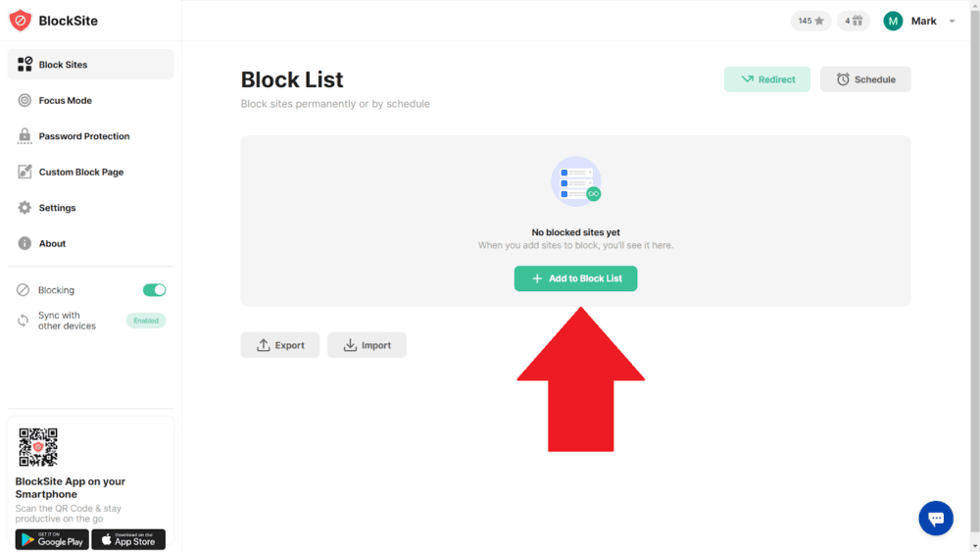Screen dimensions: 980x552
Task: Export the block list
Action: click(279, 345)
